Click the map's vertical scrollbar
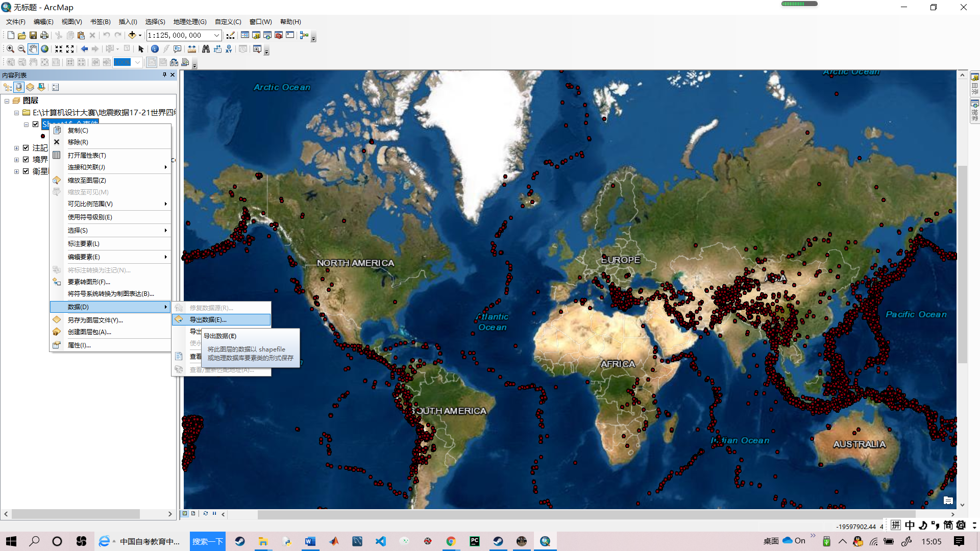 (962, 264)
